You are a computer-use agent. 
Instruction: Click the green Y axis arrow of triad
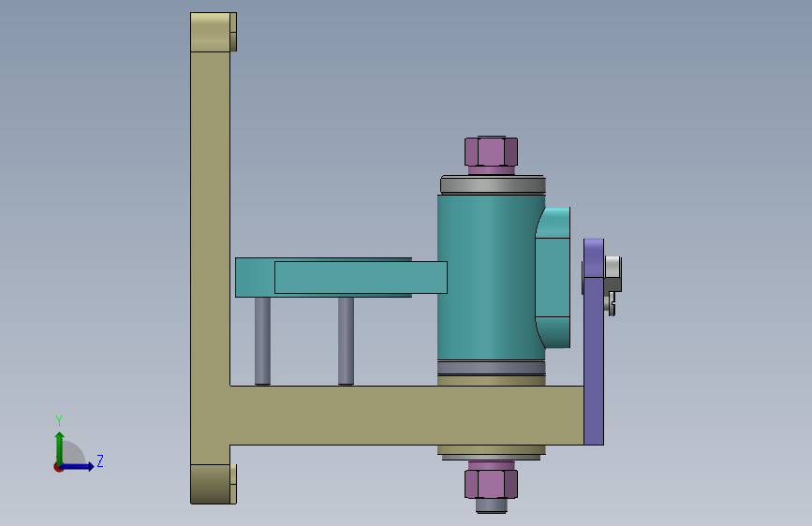[x=59, y=447]
